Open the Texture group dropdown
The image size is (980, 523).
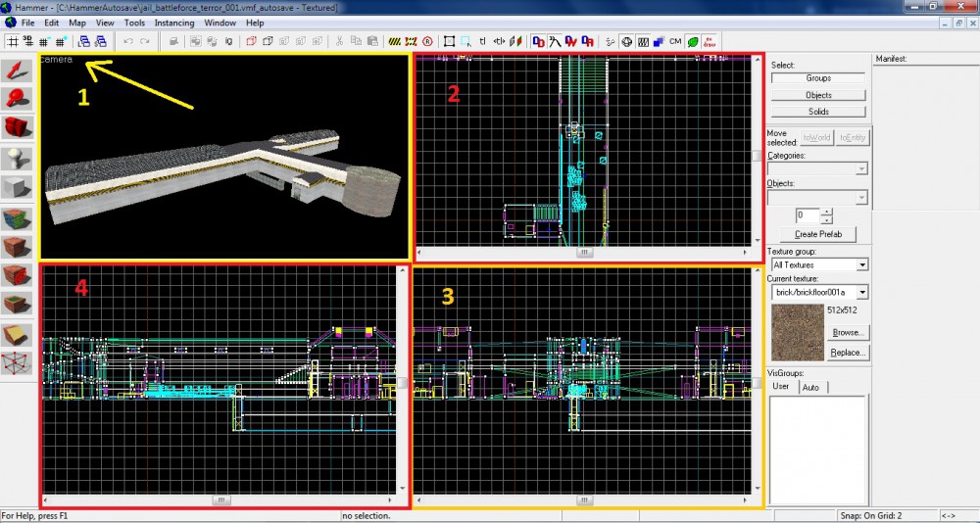861,265
